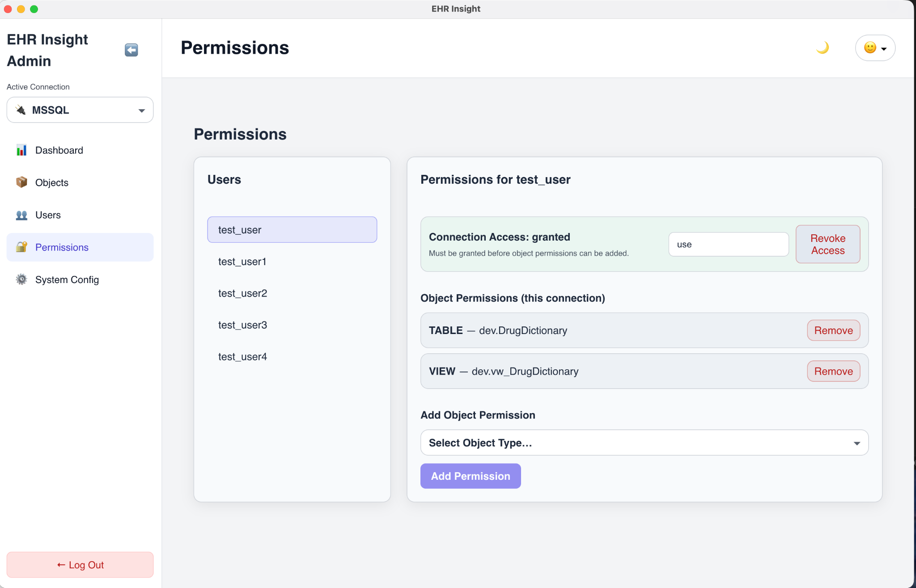Viewport: 916px width, 588px height.
Task: Click the Objects package icon
Action: coord(21,182)
